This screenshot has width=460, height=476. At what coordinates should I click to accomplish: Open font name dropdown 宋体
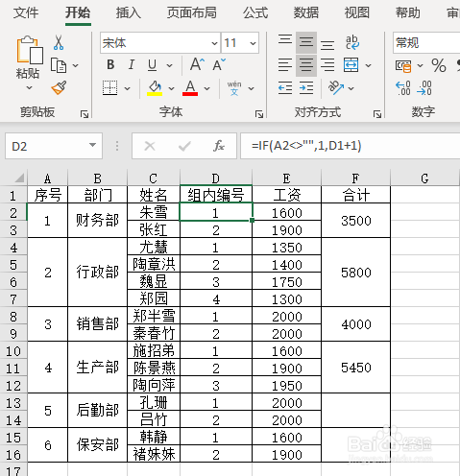point(214,43)
